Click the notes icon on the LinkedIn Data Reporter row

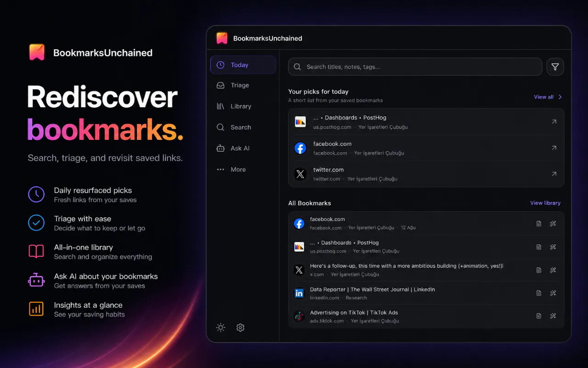pyautogui.click(x=539, y=293)
